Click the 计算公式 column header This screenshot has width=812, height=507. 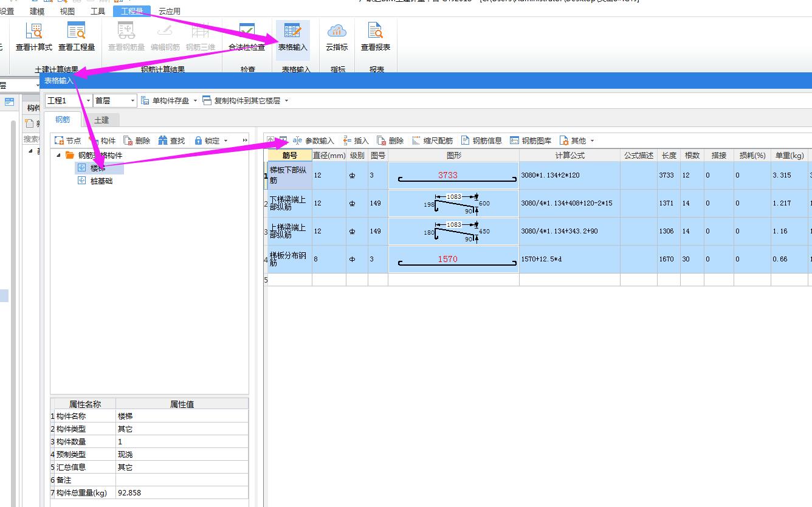point(569,156)
